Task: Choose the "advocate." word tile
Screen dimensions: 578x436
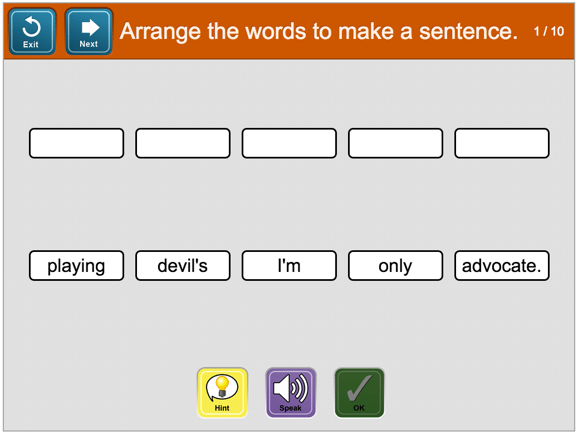Action: click(x=502, y=266)
